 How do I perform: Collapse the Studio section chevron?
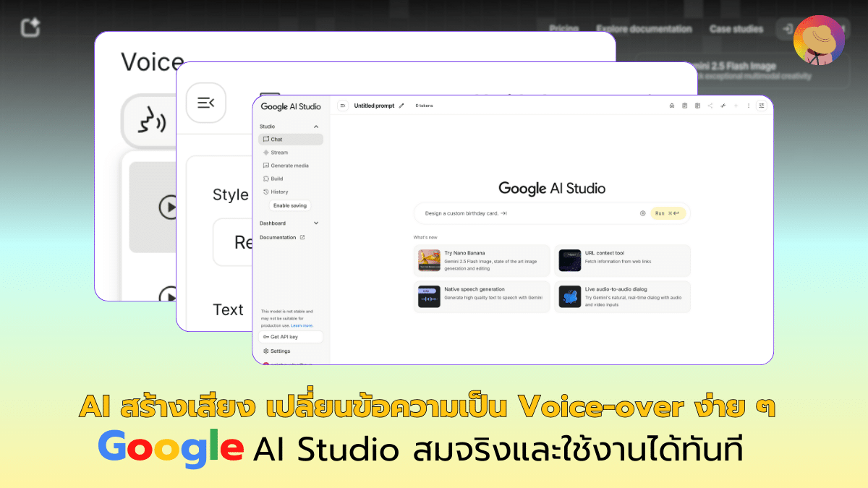pos(316,127)
